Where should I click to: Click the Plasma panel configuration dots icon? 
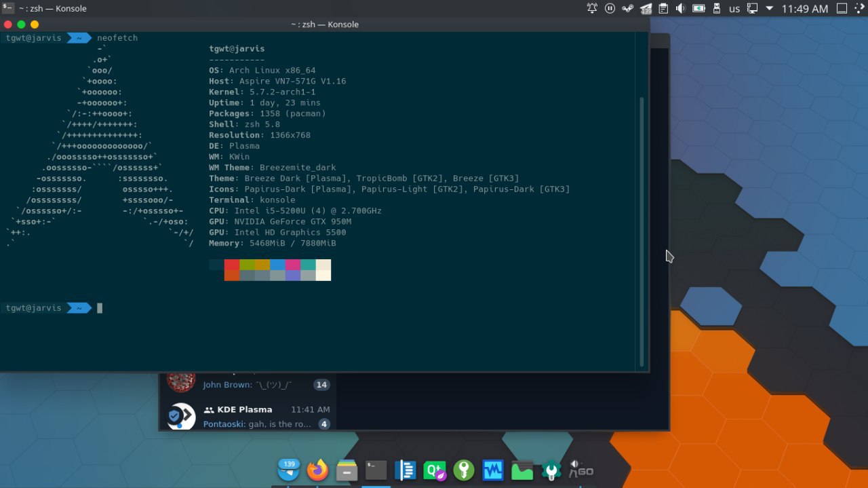pos(859,9)
